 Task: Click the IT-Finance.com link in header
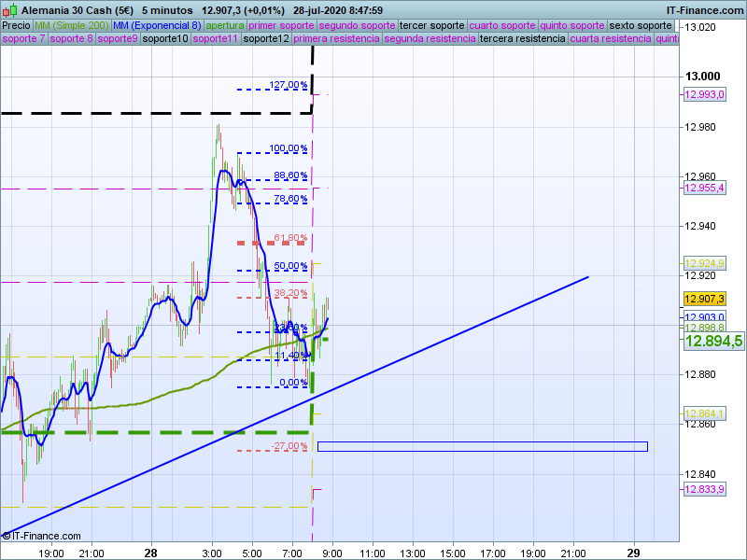[x=705, y=9]
